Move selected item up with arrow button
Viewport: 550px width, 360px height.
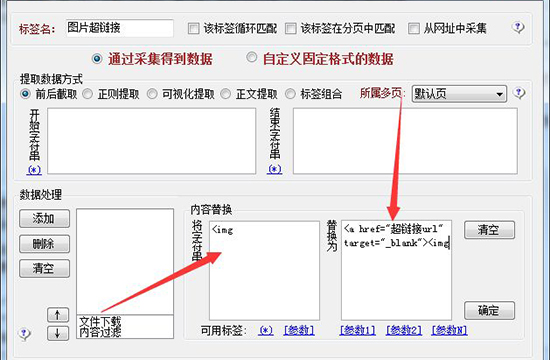(x=58, y=315)
